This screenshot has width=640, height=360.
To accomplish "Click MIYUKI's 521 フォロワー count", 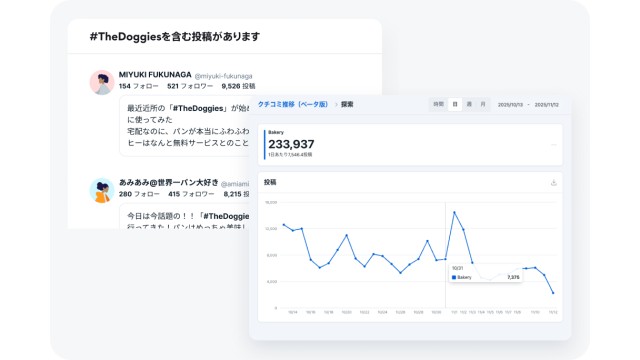I will (x=190, y=86).
